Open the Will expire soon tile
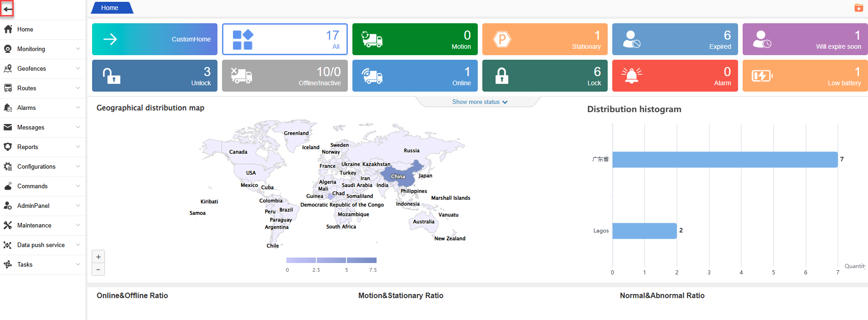This screenshot has height=320, width=868. (805, 39)
